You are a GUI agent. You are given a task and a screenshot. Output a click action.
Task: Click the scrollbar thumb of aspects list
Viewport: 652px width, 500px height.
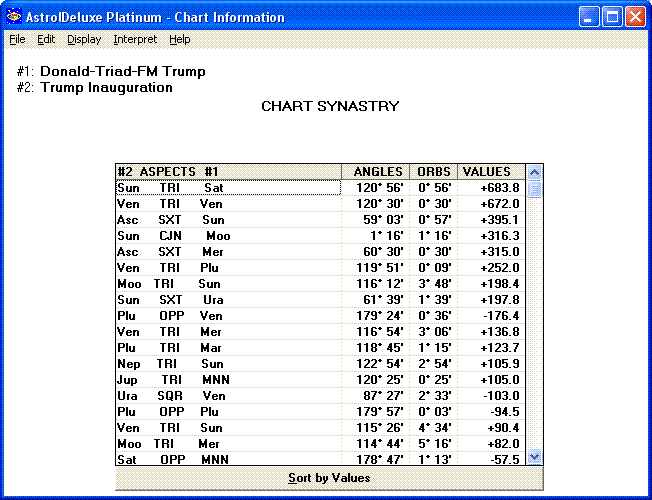click(x=534, y=189)
